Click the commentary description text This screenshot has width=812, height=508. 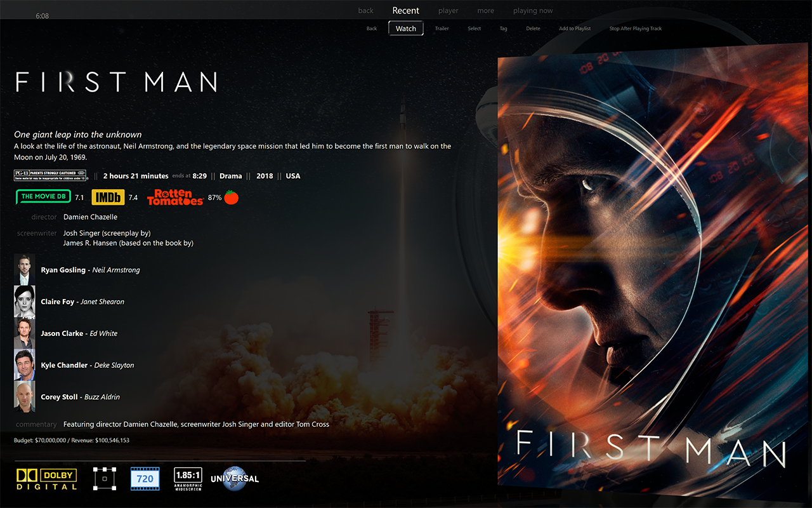click(x=196, y=424)
